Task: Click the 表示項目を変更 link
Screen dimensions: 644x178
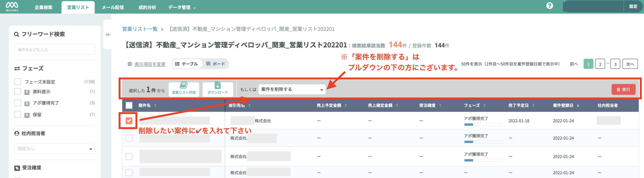Action: pos(150,64)
